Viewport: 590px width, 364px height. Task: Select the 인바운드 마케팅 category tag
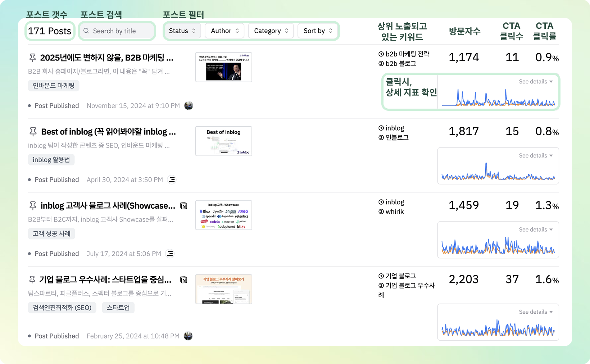click(x=54, y=86)
